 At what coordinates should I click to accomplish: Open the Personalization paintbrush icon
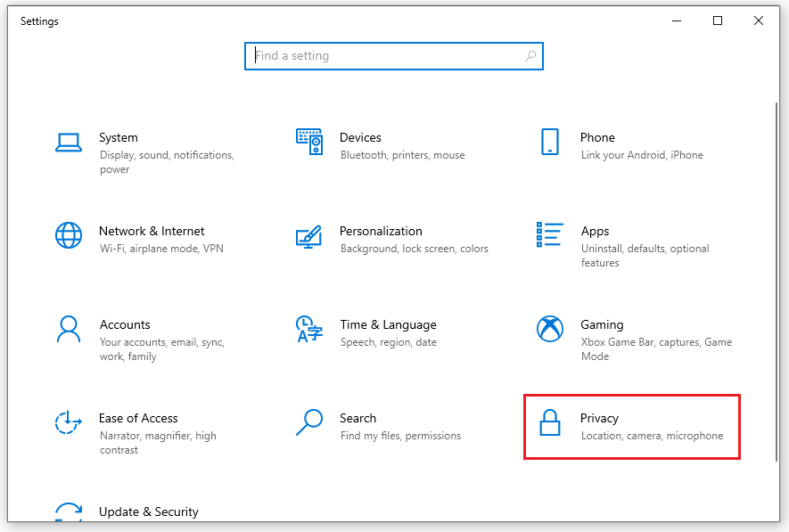pyautogui.click(x=309, y=236)
